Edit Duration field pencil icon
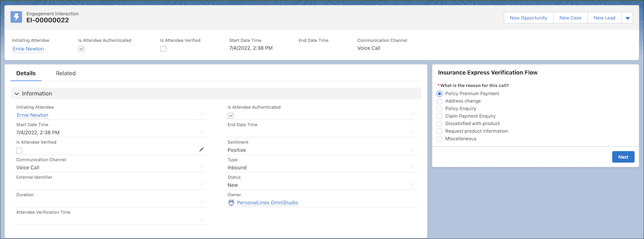 201,202
